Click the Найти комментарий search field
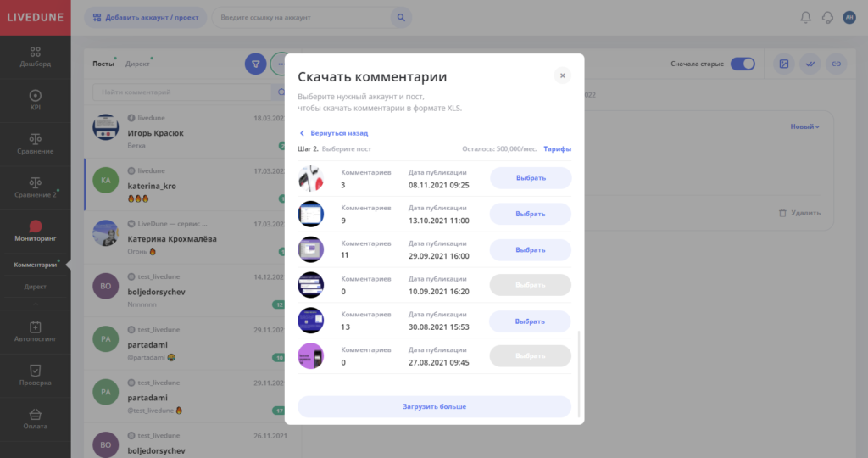 coord(182,92)
